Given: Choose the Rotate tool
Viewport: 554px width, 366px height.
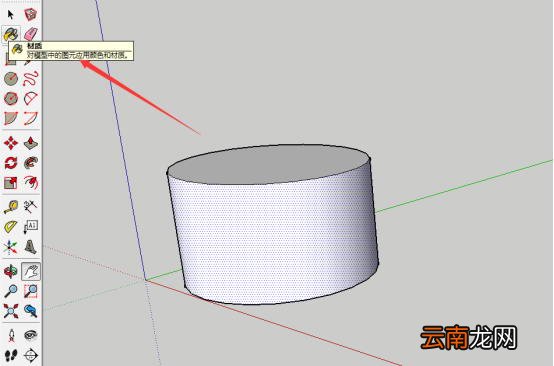Looking at the screenshot, I should pyautogui.click(x=11, y=163).
